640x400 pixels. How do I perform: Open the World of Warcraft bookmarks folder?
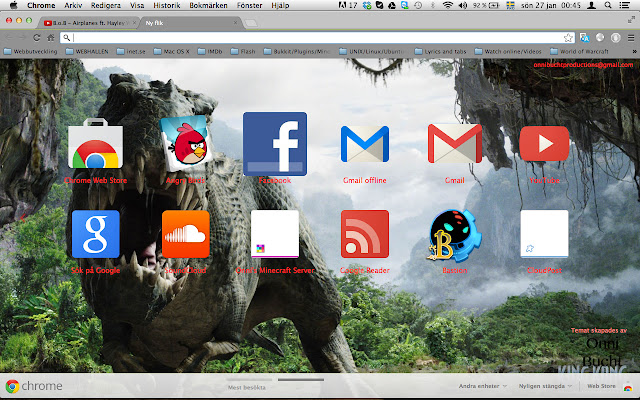(x=580, y=51)
